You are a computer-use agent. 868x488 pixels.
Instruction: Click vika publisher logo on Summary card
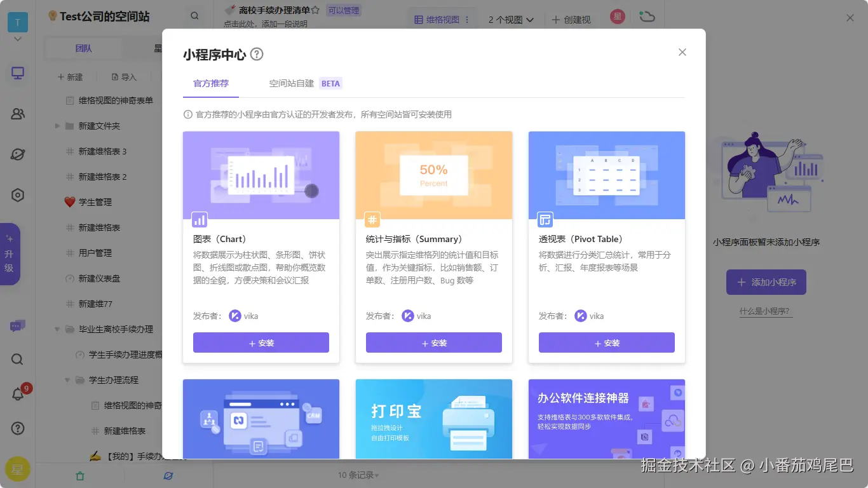[x=408, y=316]
